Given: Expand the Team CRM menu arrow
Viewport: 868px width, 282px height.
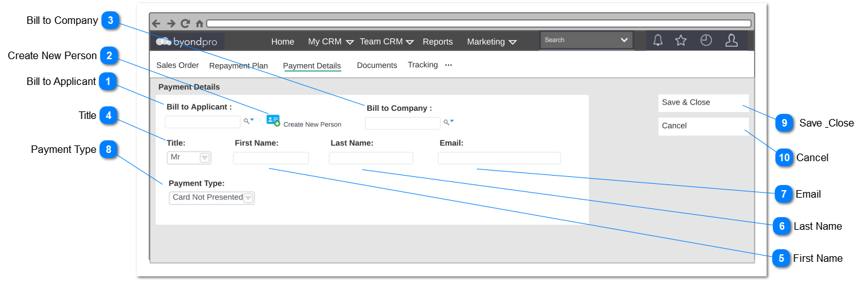Looking at the screenshot, I should click(x=410, y=42).
